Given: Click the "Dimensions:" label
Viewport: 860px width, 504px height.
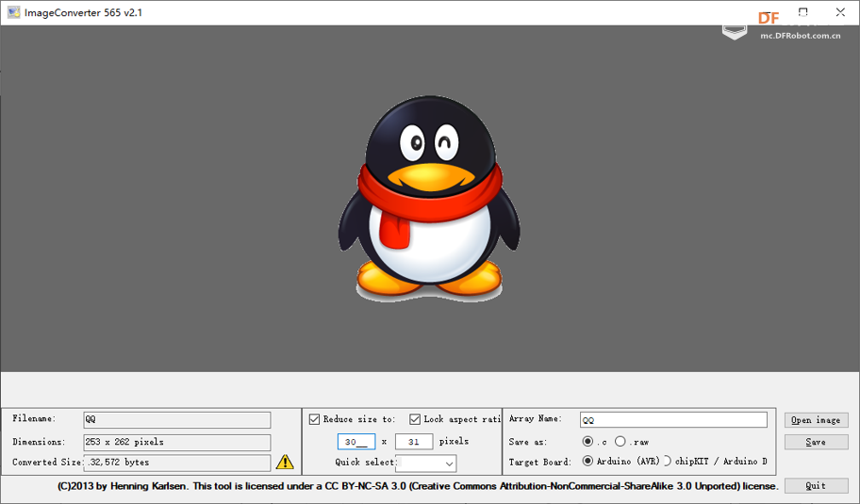Looking at the screenshot, I should point(39,442).
